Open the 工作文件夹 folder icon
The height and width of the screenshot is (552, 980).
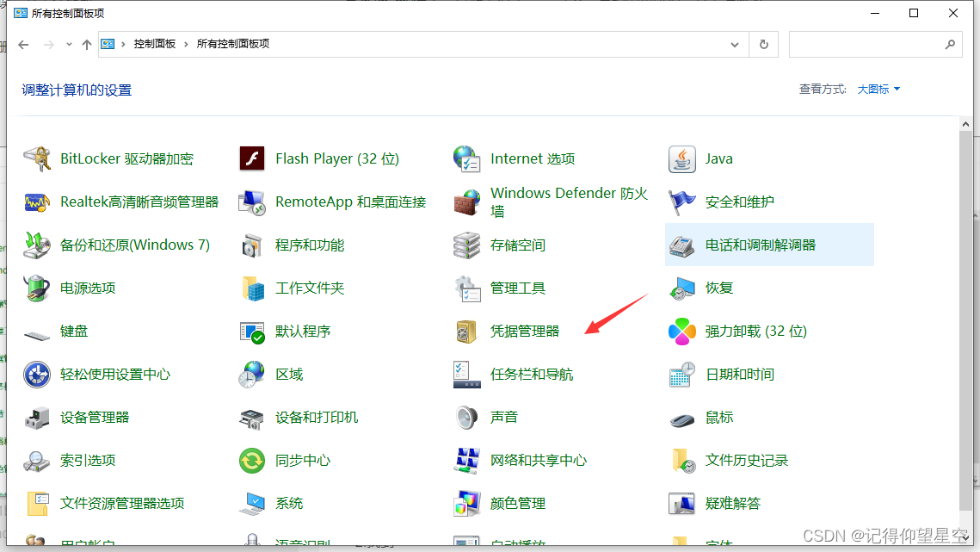pos(252,288)
